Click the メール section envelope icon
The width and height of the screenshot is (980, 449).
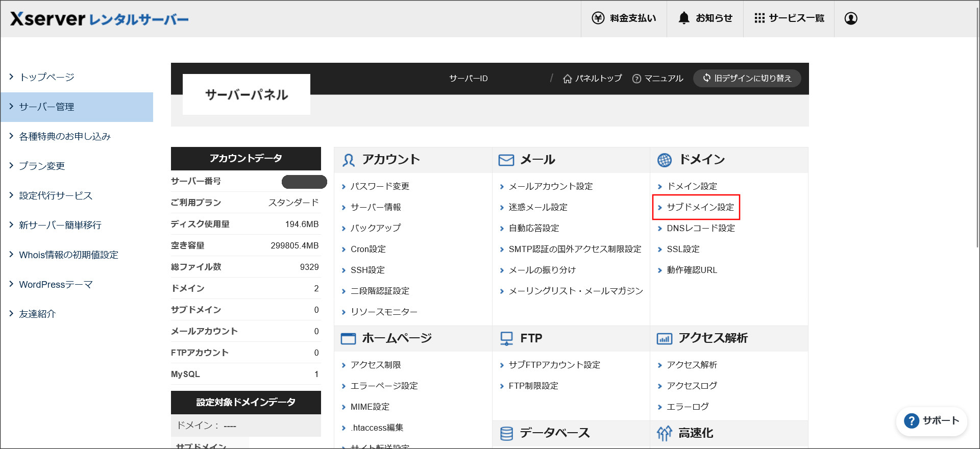[506, 160]
